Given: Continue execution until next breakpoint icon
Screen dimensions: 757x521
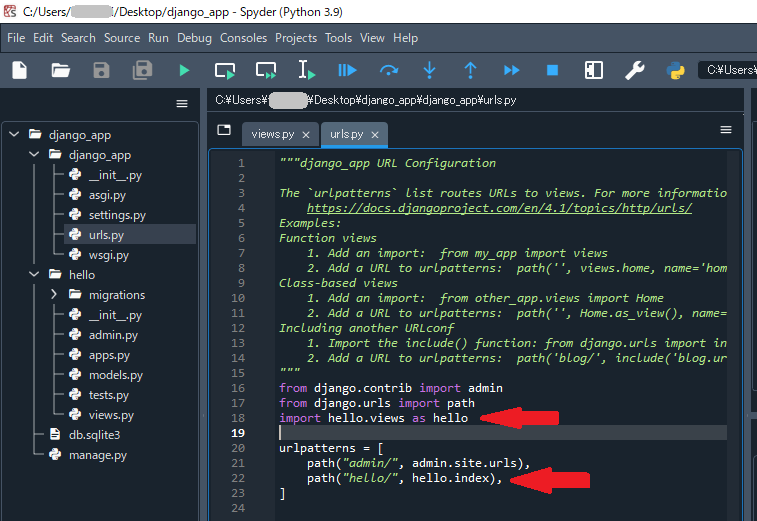Looking at the screenshot, I should click(x=511, y=70).
